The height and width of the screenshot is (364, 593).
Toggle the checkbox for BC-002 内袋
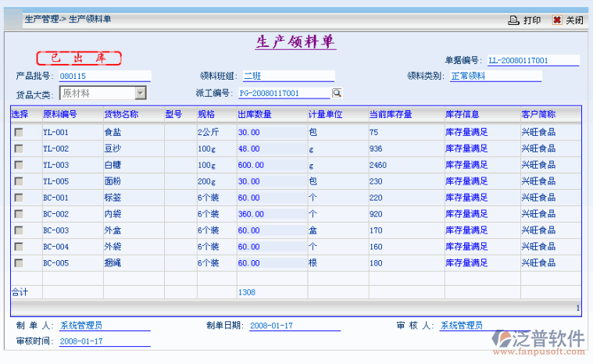point(18,214)
